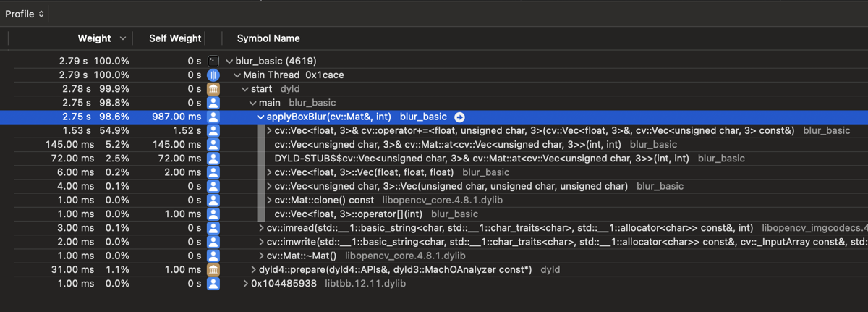Collapse the Main Thread 0x1cace node
The width and height of the screenshot is (868, 312).
[237, 75]
